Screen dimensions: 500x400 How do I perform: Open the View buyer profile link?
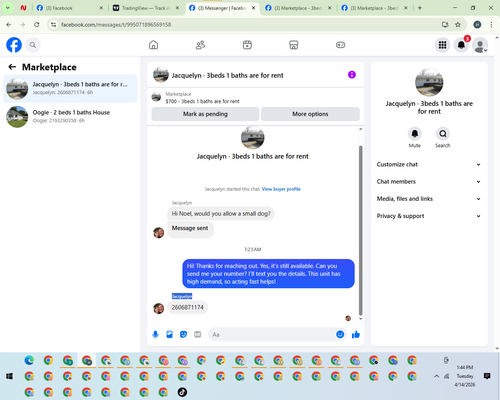(x=281, y=189)
